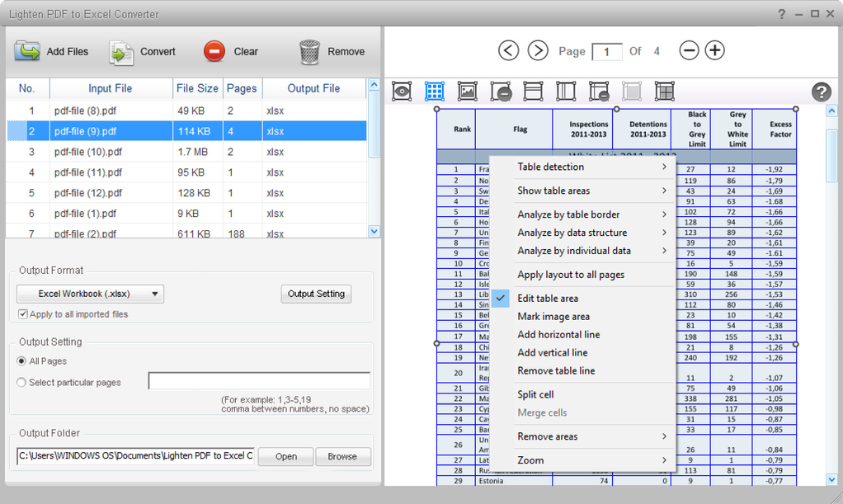Click the greyed-out merge cells tool
This screenshot has height=504, width=843.
click(632, 92)
